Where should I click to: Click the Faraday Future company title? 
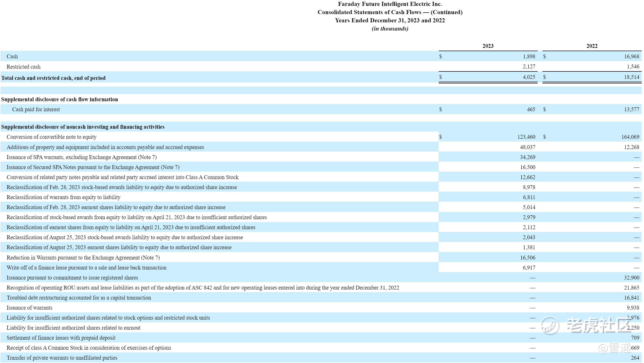click(390, 4)
